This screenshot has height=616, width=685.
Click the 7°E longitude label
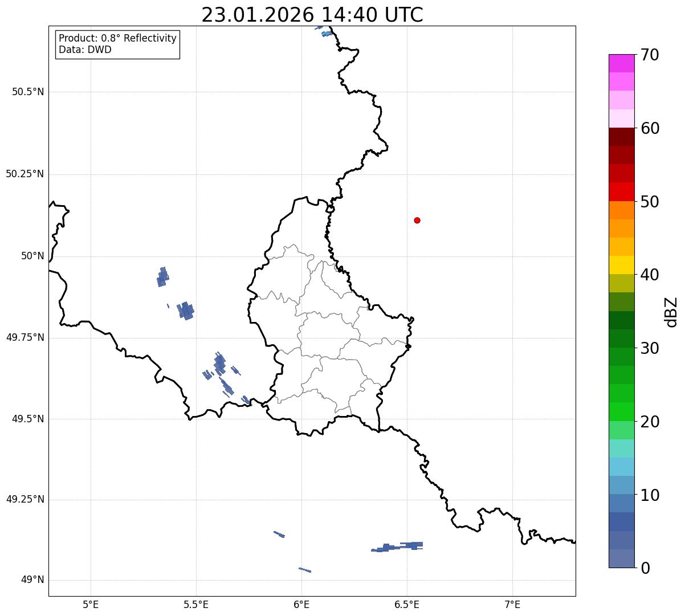tap(512, 604)
